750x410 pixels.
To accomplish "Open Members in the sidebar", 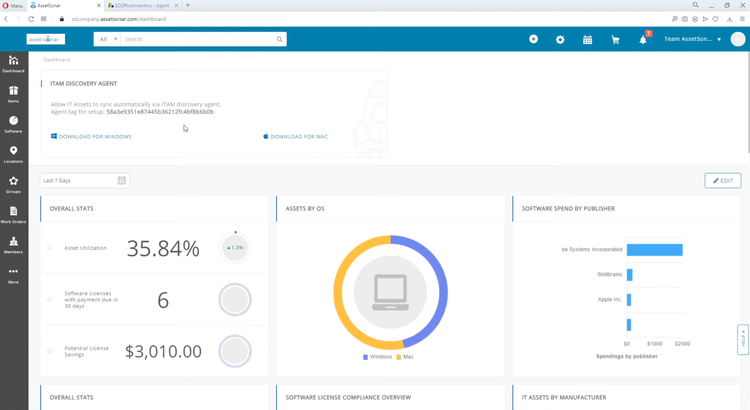I will click(13, 244).
